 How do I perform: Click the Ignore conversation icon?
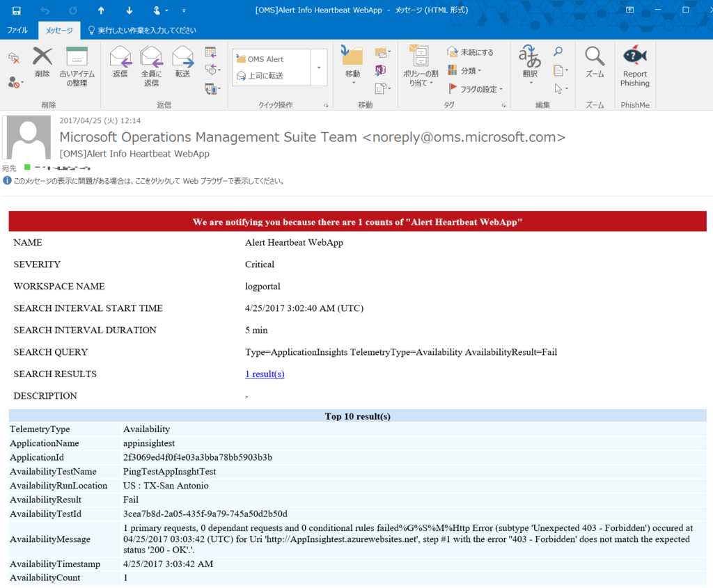(x=14, y=58)
